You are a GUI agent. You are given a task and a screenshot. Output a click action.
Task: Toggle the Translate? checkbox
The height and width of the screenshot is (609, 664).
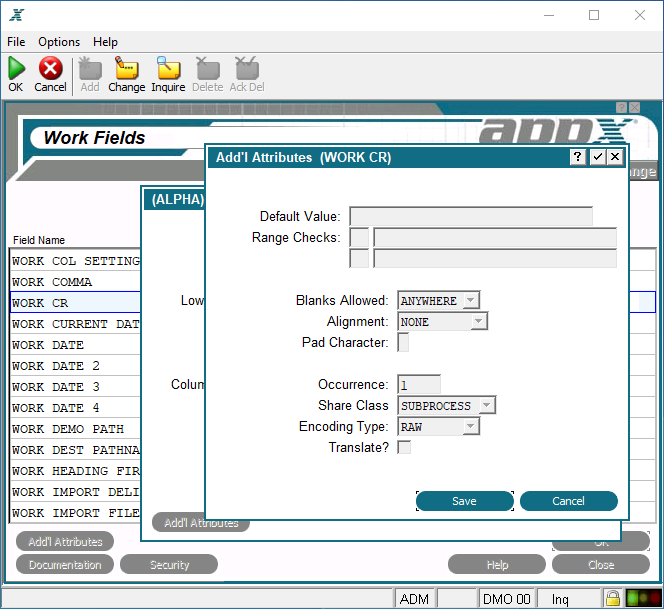(x=404, y=447)
